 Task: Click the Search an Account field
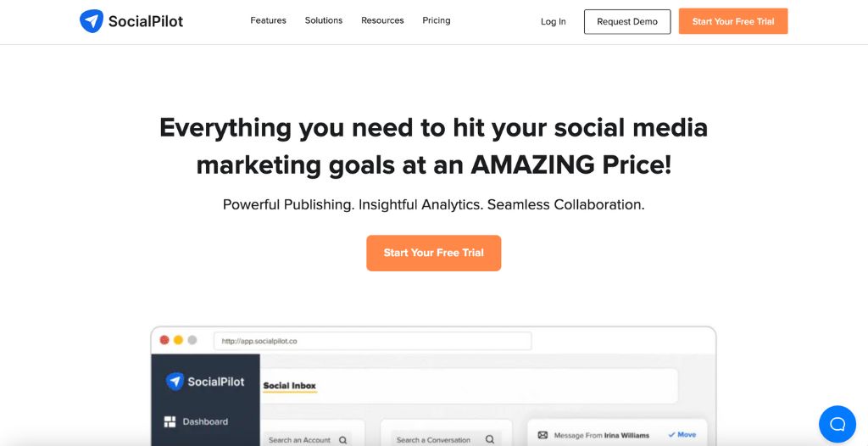(307, 440)
